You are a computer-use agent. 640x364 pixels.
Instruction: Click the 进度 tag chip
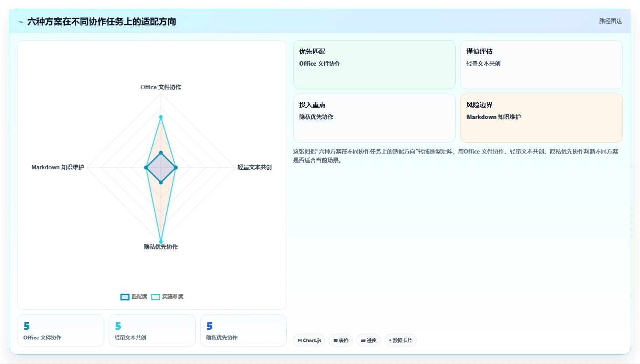pos(369,340)
